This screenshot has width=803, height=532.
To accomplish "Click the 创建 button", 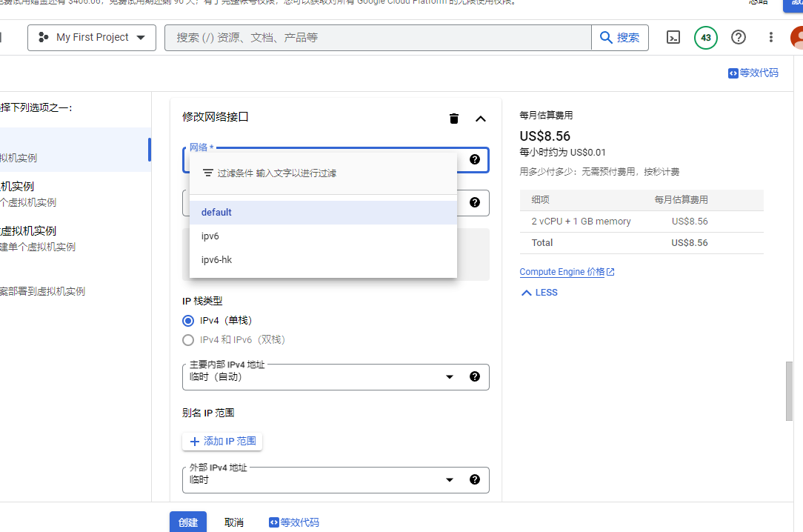I will coord(188,522).
